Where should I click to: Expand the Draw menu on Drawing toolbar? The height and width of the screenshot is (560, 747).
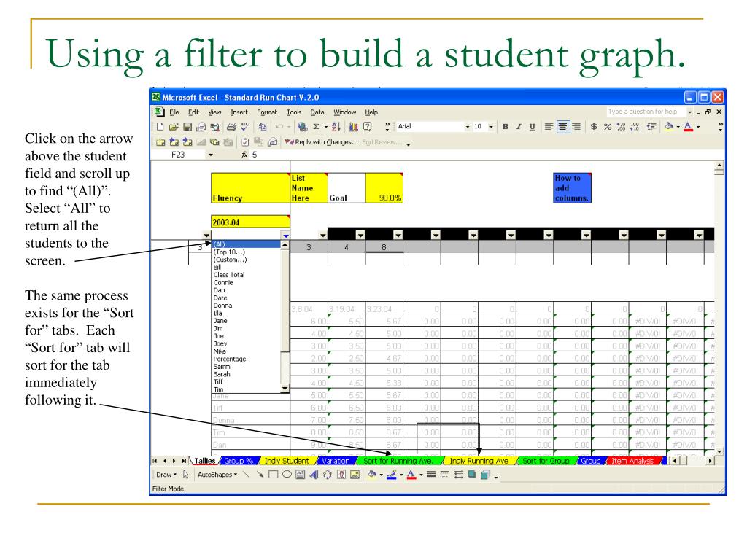[x=166, y=475]
